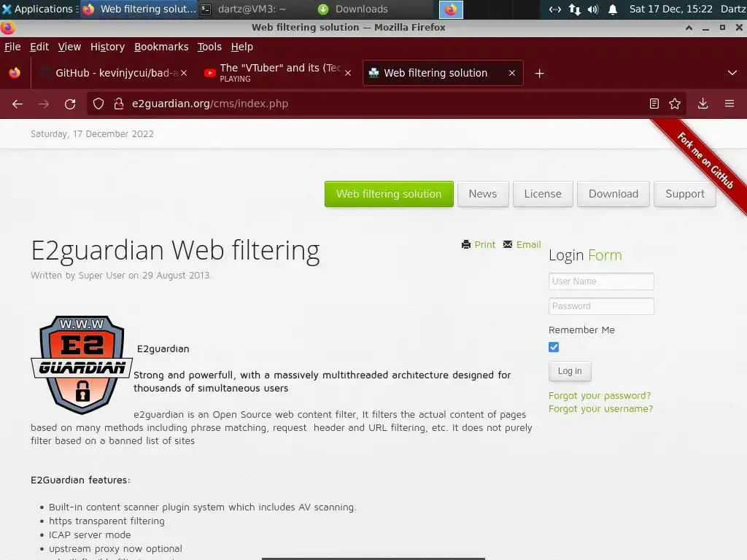The height and width of the screenshot is (560, 747).
Task: Click the clock Sat 17 Dec, 15:22
Action: (x=671, y=9)
